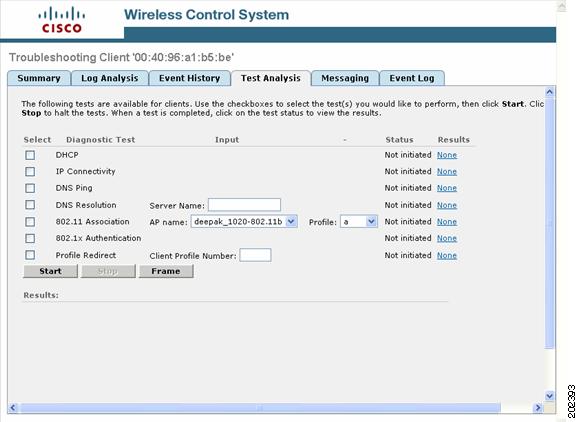Viewport: 578px width, 422px height.
Task: Tick the 802.1x Authentication checkbox
Action: pyautogui.click(x=30, y=238)
